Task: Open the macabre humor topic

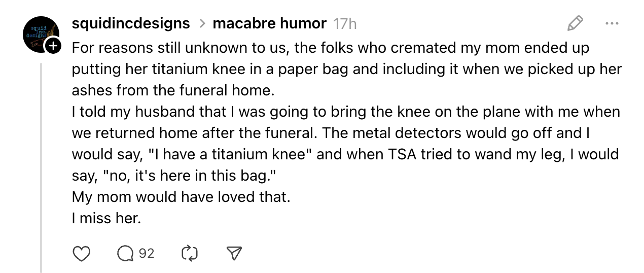Action: click(269, 23)
